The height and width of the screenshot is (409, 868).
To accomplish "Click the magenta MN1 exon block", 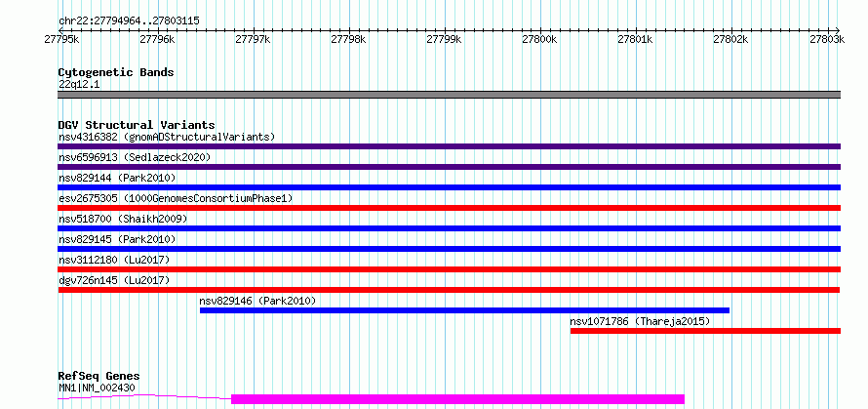I will coord(457,399).
